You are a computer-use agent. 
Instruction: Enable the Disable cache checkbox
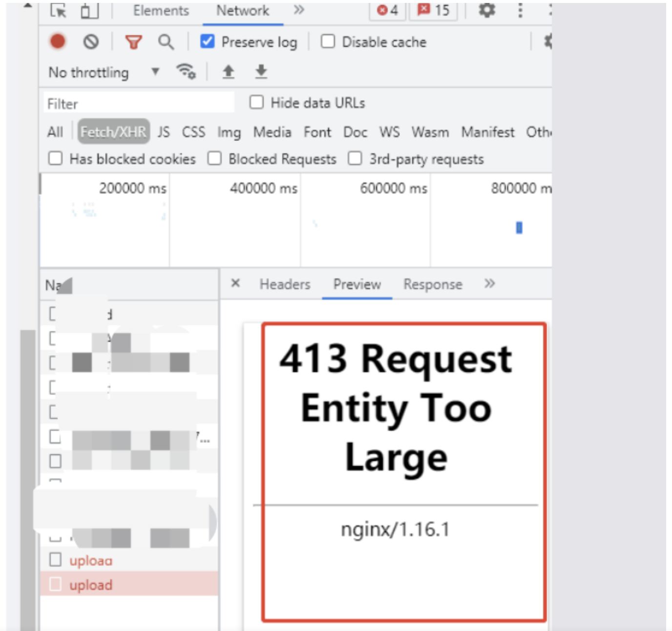(328, 42)
